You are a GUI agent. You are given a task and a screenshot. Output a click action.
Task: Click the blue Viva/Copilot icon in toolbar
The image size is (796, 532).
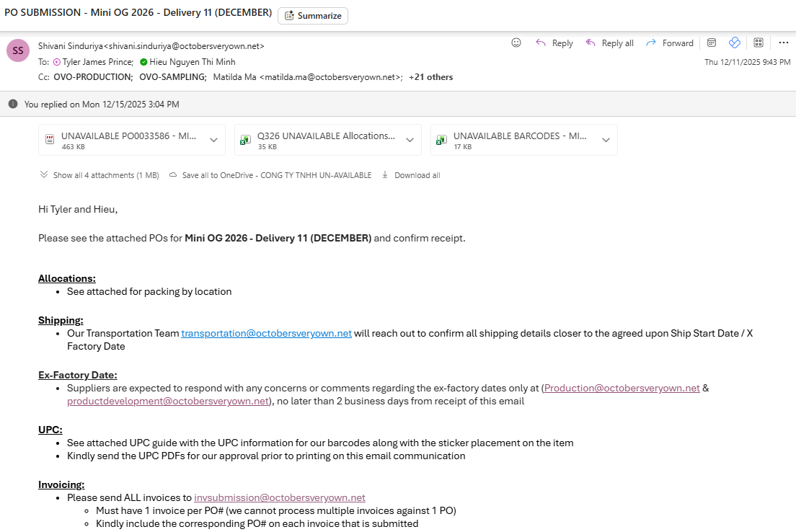pyautogui.click(x=735, y=43)
